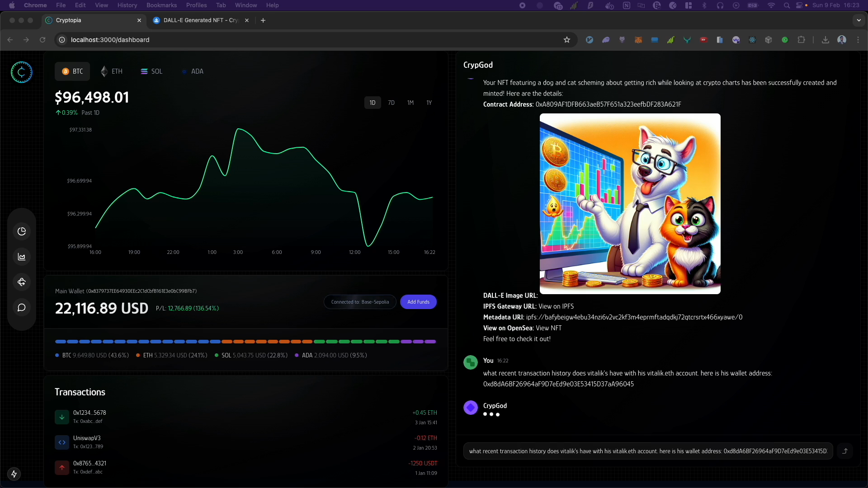Click the NFT contract address text
Screen dimensions: 868x488
coord(608,104)
